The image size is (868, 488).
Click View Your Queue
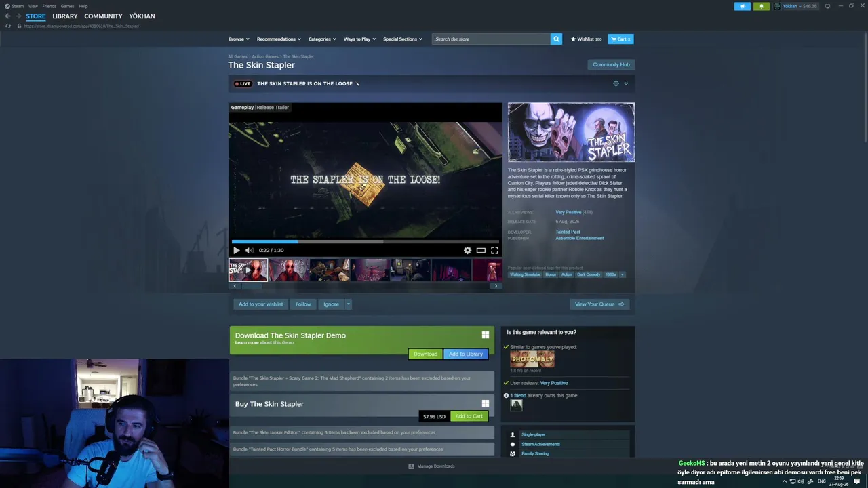(x=599, y=304)
